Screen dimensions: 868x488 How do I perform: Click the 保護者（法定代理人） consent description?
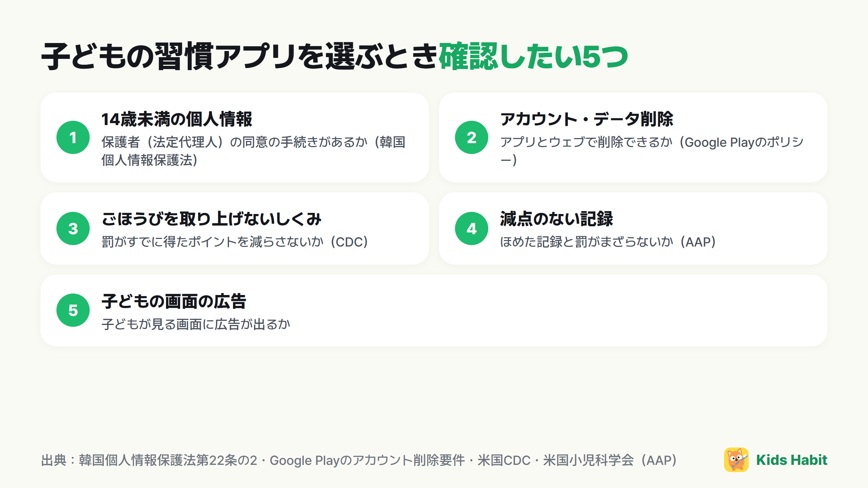(x=254, y=151)
